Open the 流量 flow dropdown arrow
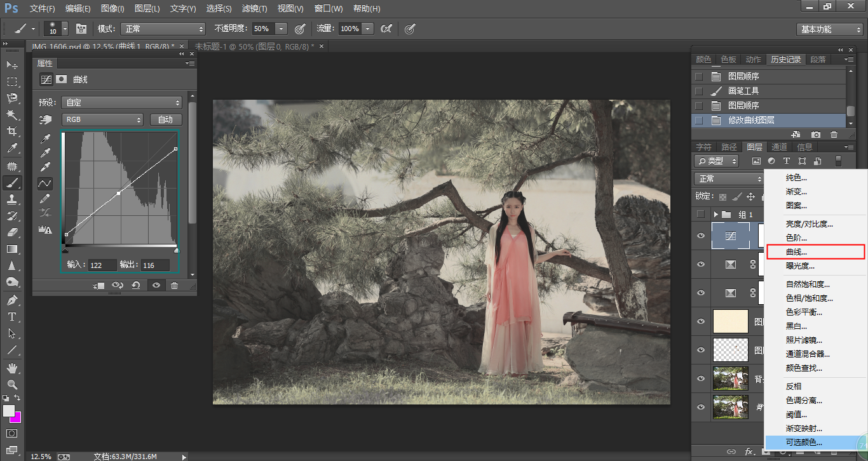 pos(367,29)
